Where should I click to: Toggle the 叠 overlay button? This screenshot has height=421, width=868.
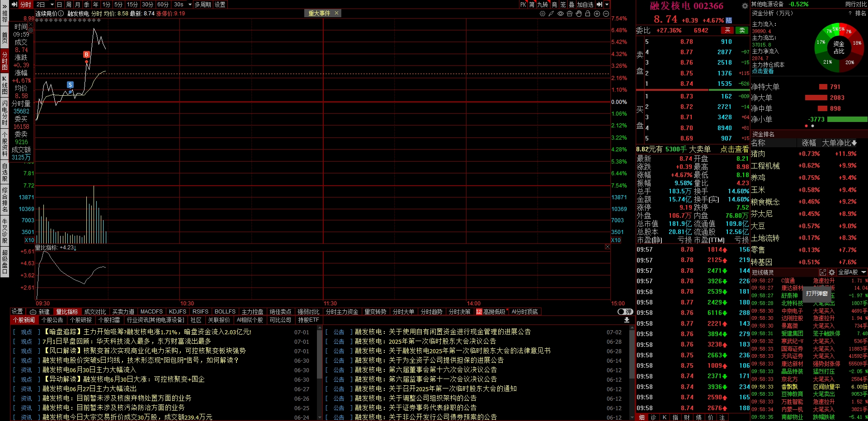point(571,5)
